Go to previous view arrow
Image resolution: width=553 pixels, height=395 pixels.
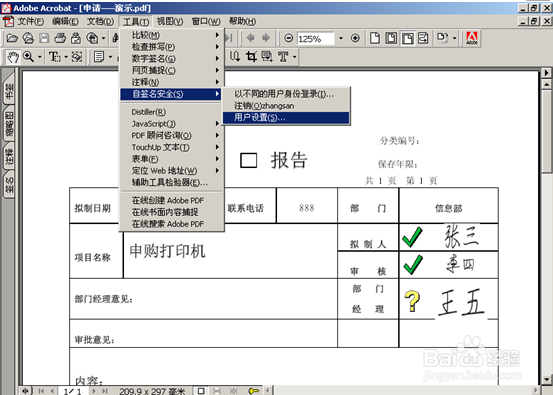pyautogui.click(x=251, y=38)
